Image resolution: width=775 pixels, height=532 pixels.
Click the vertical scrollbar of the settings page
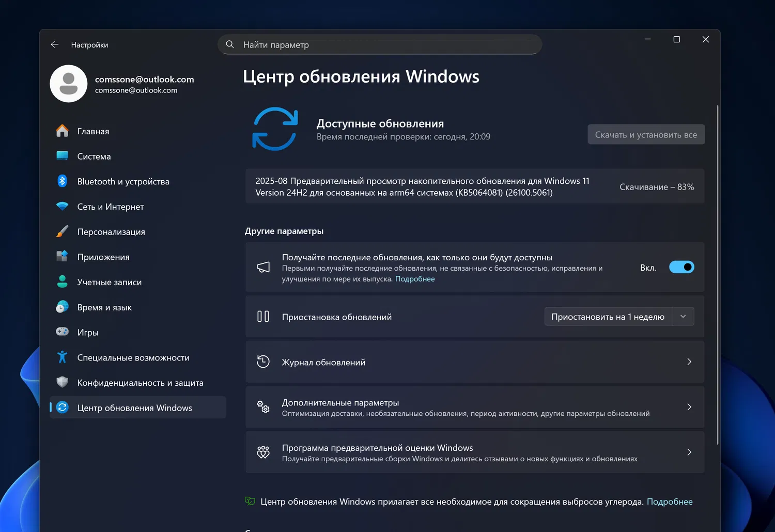(718, 275)
